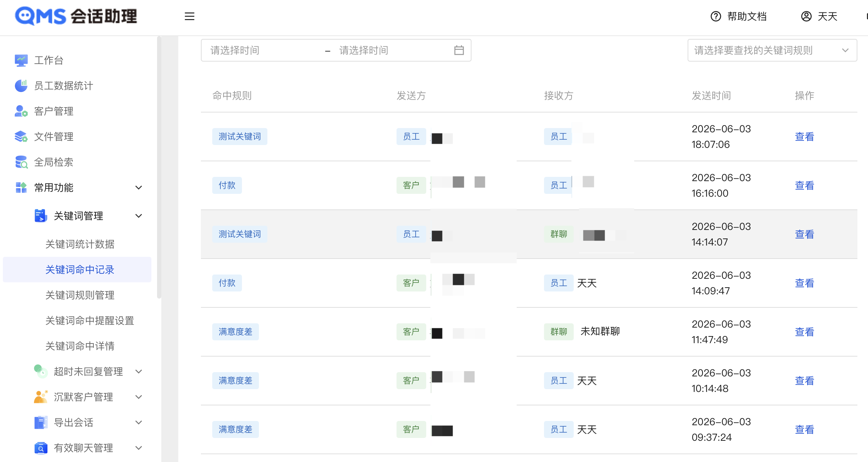This screenshot has width=868, height=462.
Task: Click the 全局检索 database search icon
Action: 21,162
